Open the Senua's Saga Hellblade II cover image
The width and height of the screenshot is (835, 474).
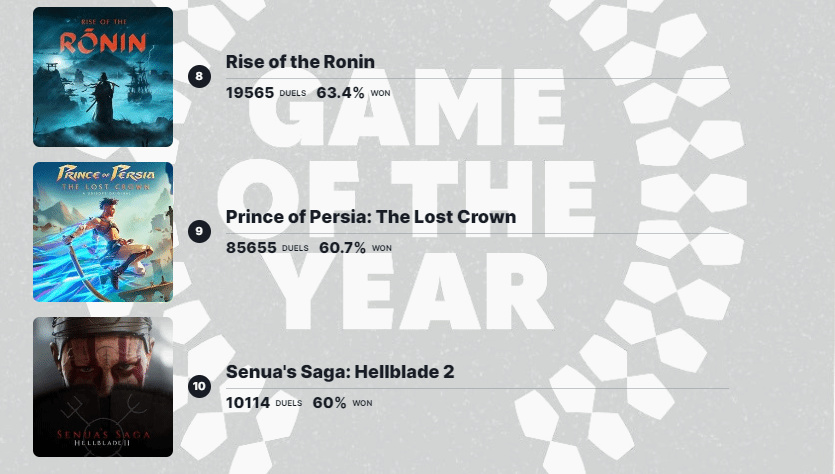click(x=103, y=387)
